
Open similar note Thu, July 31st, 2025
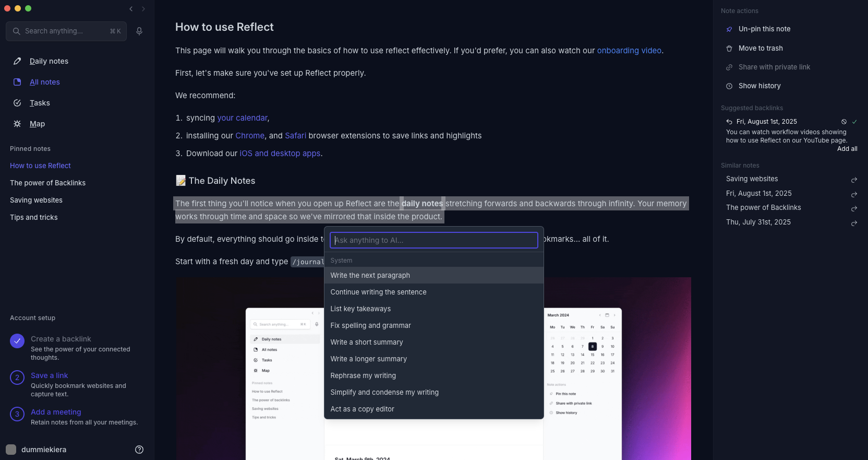(758, 222)
